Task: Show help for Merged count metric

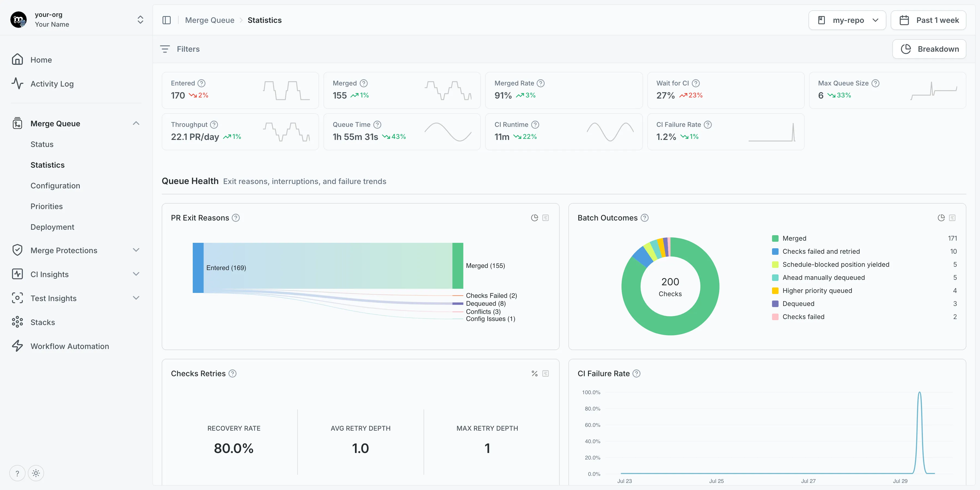Action: (364, 83)
